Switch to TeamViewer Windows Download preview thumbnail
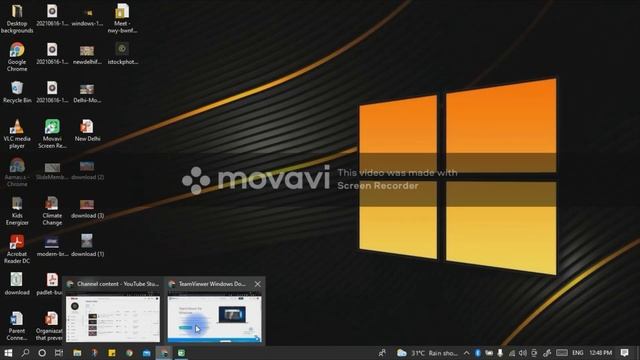Viewport: 640px width, 360px height. 215,319
